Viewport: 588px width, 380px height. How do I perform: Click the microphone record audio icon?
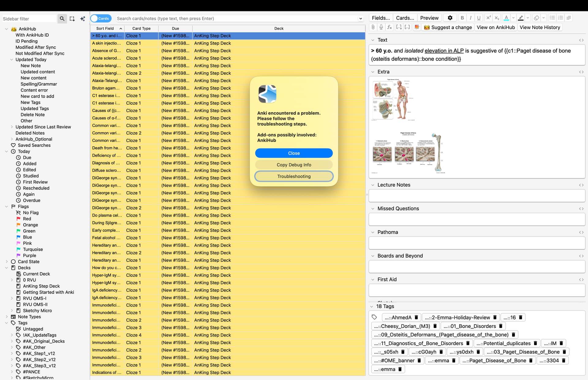[381, 27]
